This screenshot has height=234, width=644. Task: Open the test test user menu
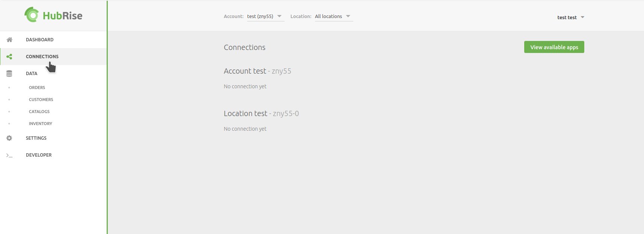(x=571, y=17)
